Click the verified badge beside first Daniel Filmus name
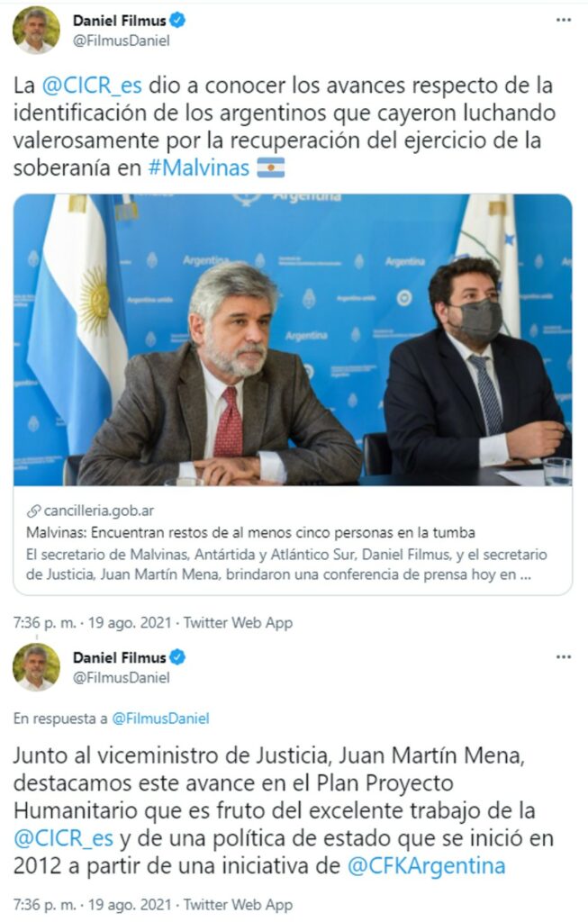 177,21
